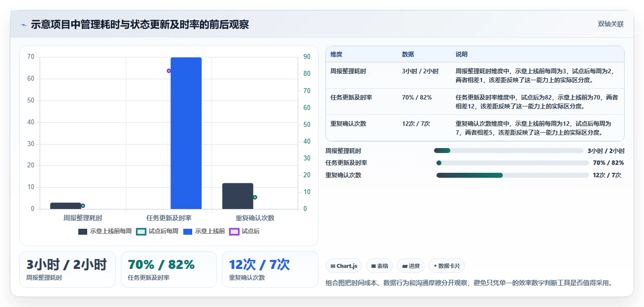Hide the purple 试点后 legend series
This screenshot has height=307, width=644.
point(245,231)
